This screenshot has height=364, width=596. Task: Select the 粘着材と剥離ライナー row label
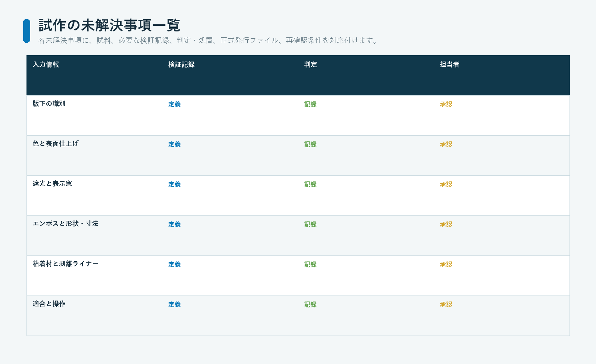(66, 264)
